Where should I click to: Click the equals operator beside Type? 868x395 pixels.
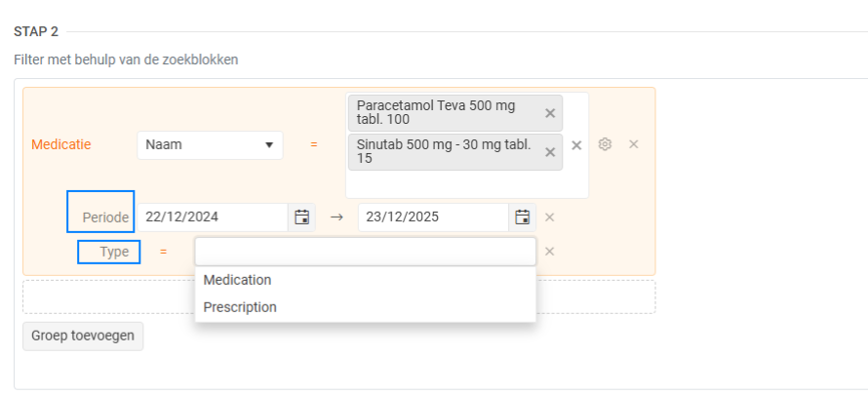point(164,252)
